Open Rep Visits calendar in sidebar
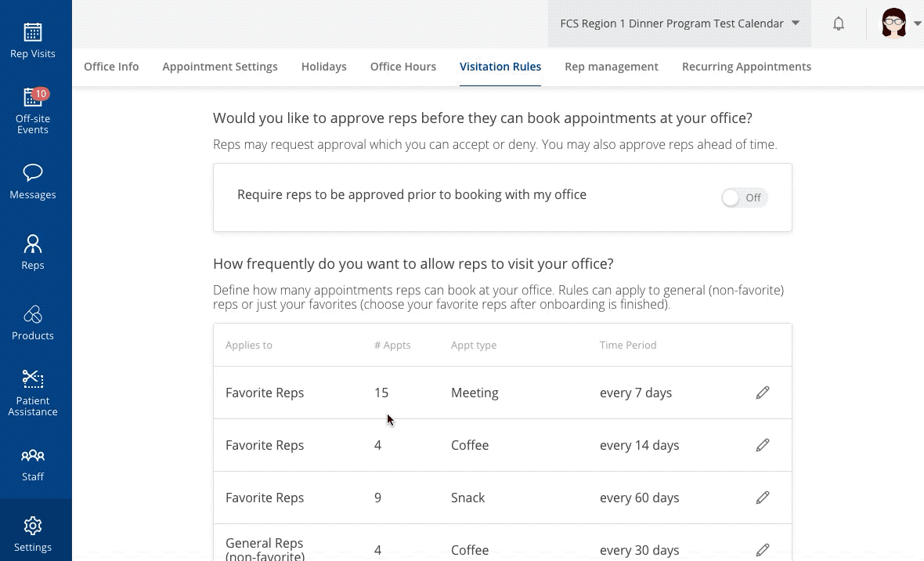The height and width of the screenshot is (561, 924). pyautogui.click(x=33, y=41)
